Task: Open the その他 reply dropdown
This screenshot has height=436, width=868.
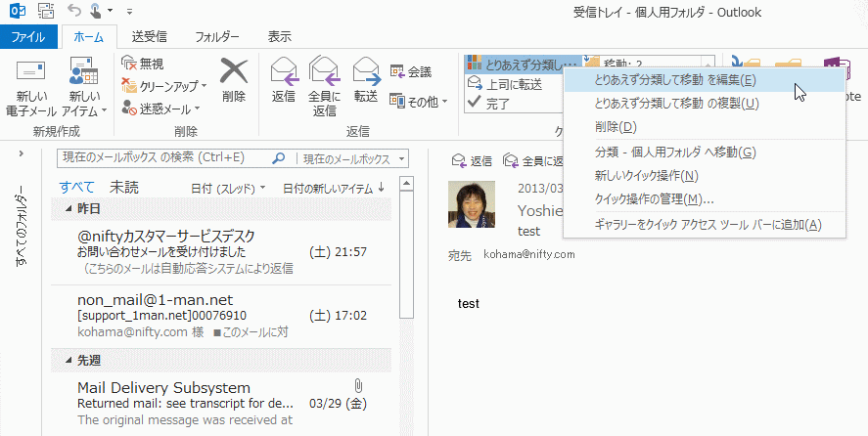Action: (x=419, y=102)
